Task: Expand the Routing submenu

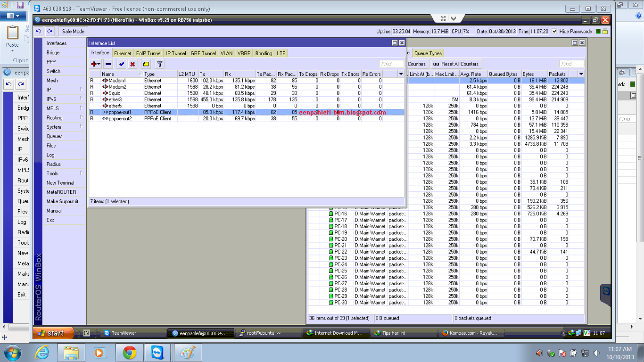Action: [x=65, y=118]
